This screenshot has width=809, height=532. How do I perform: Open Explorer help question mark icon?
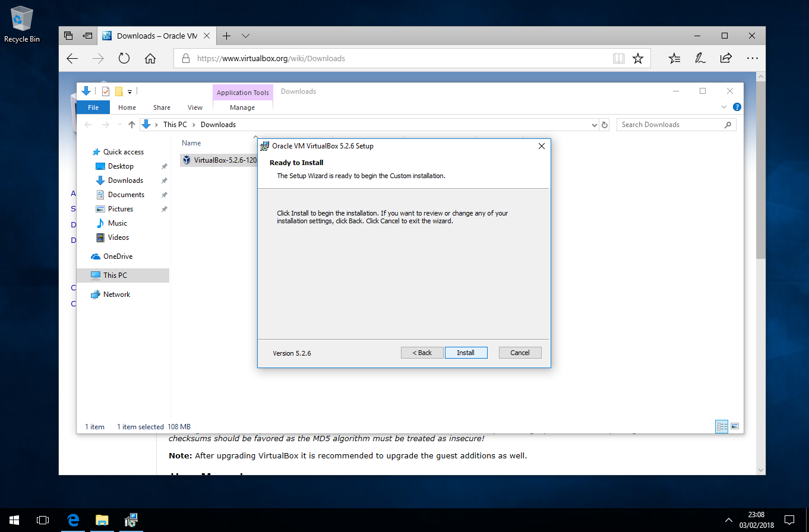(737, 107)
